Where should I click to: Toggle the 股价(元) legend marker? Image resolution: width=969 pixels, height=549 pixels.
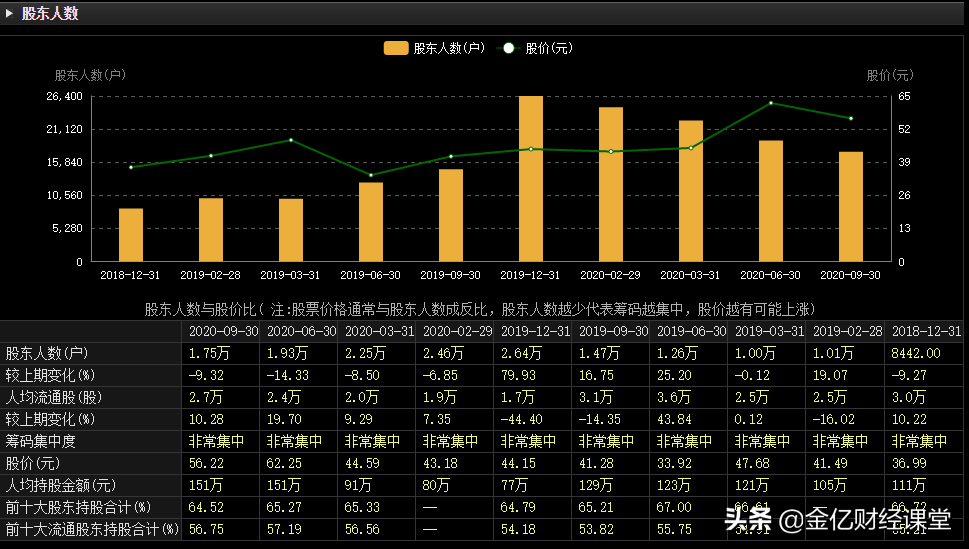[x=508, y=48]
